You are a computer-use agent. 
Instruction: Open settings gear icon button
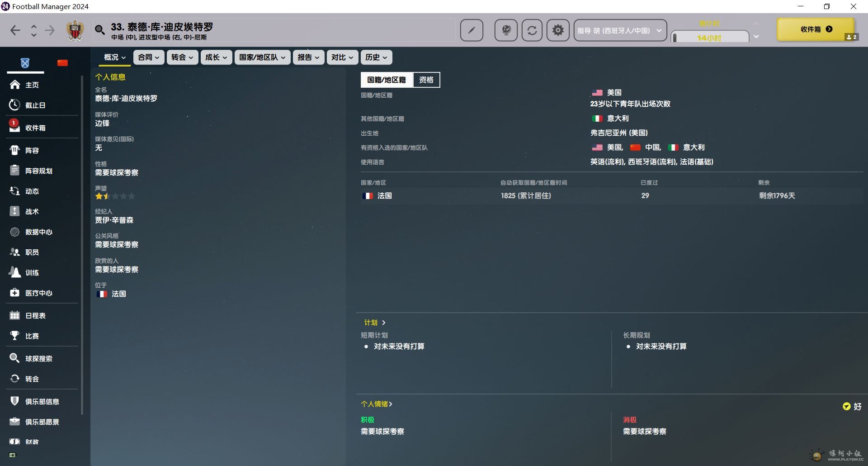point(558,30)
